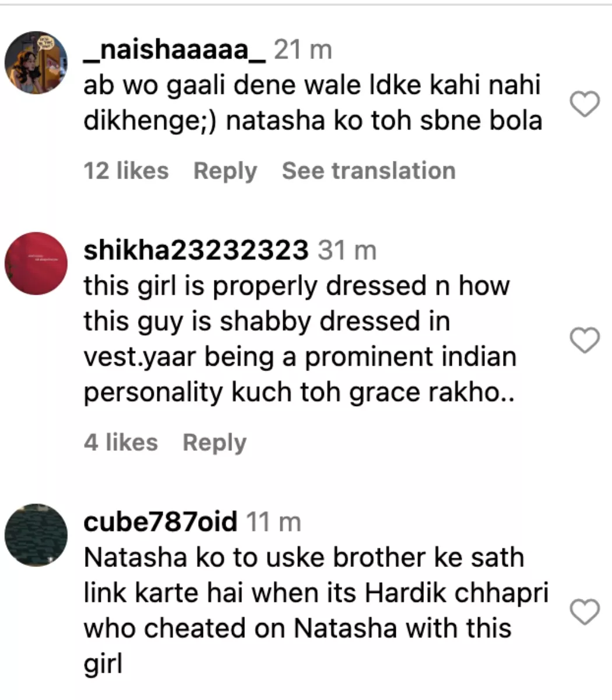Select comment text mentioning Hardik chhapri
The image size is (612, 700).
pyautogui.click(x=316, y=610)
